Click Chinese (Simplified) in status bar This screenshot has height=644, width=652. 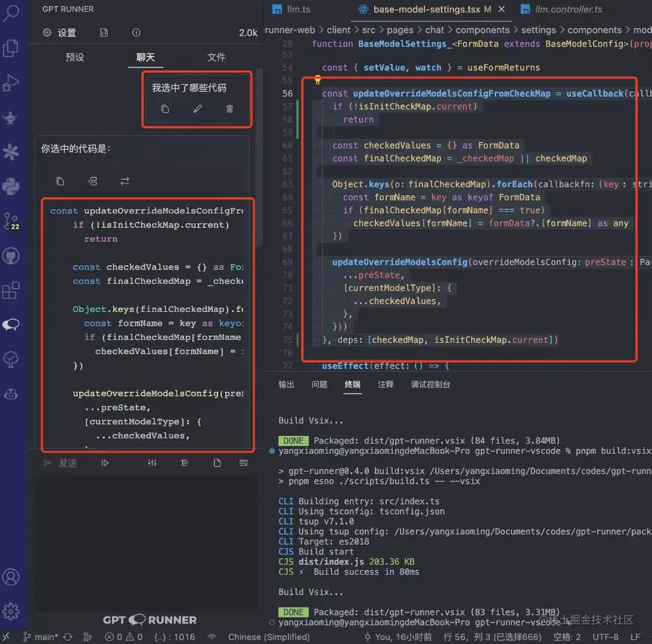pos(269,637)
